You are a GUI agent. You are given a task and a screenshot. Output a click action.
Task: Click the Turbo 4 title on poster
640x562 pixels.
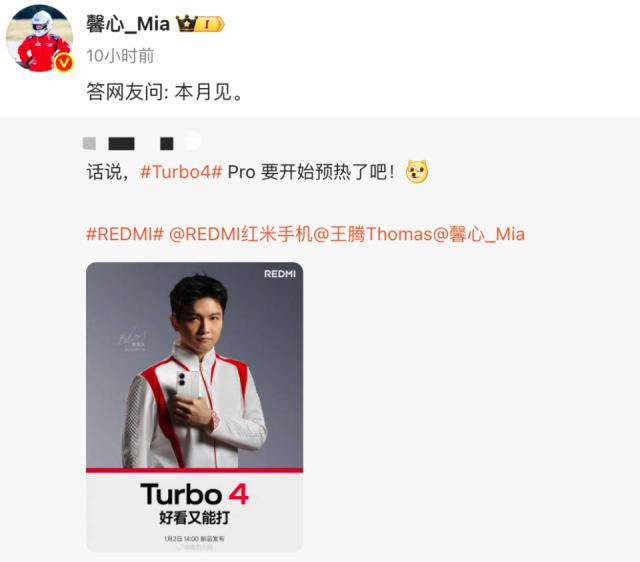[x=195, y=494]
